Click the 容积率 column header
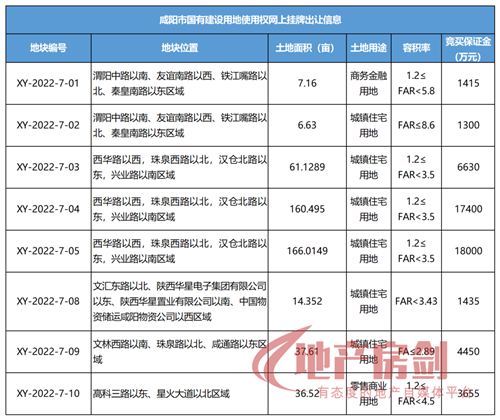The height and width of the screenshot is (420, 500). pos(417,48)
